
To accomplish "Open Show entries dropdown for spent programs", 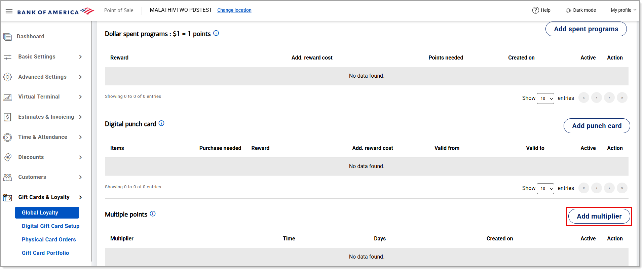I will coord(545,98).
